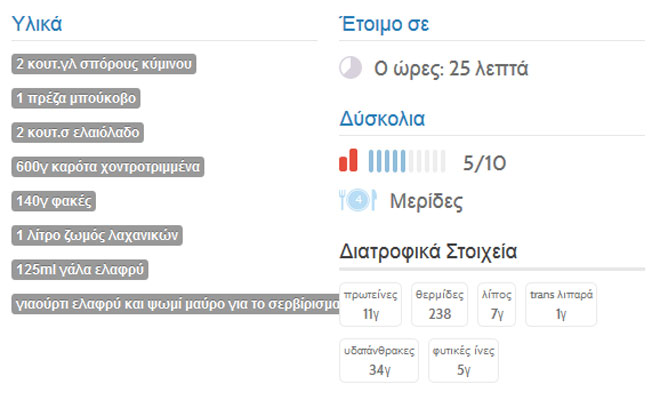Select the μπούκοβο ingredient tag
The image size is (660, 416).
[x=75, y=98]
